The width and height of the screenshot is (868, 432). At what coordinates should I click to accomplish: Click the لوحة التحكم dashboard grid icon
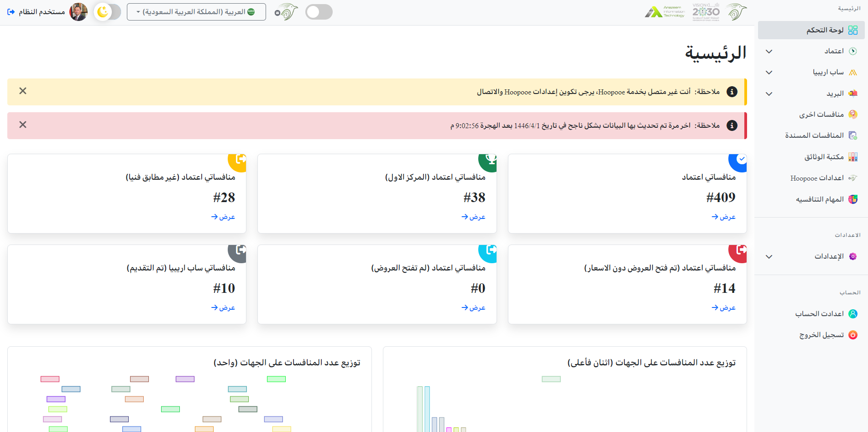pyautogui.click(x=852, y=30)
